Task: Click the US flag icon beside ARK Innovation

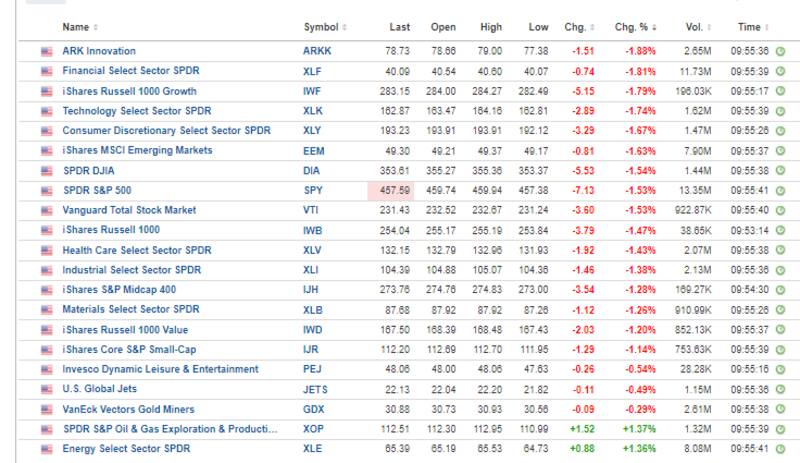Action: point(46,51)
